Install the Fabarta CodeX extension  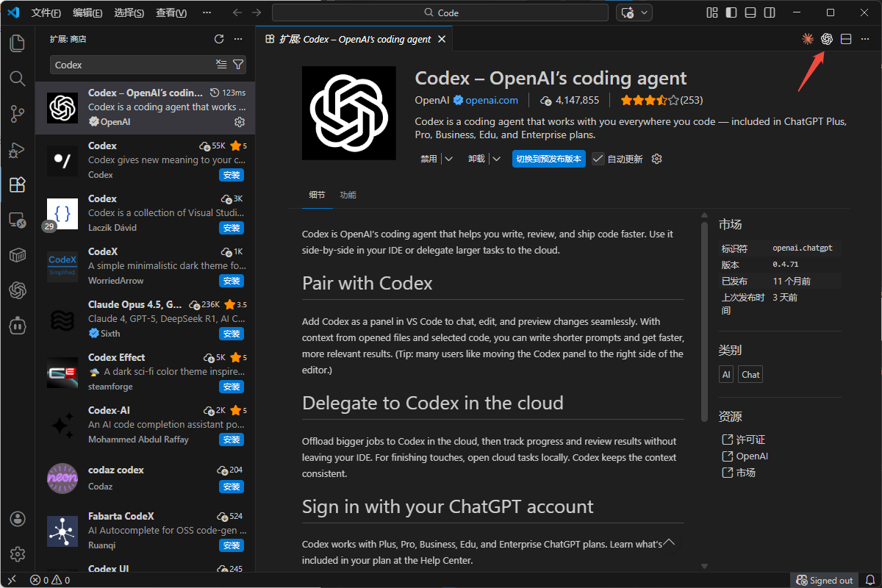[232, 545]
